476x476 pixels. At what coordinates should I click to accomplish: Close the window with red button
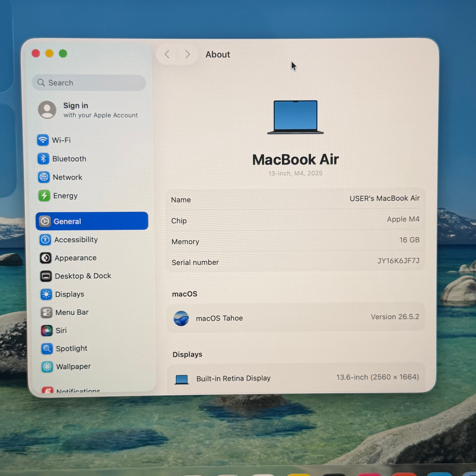[36, 53]
